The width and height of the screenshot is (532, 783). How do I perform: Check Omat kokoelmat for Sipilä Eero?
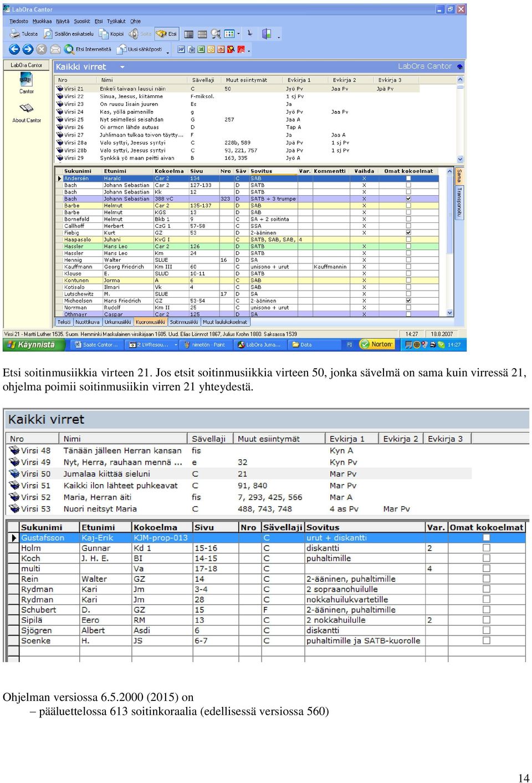point(487,620)
